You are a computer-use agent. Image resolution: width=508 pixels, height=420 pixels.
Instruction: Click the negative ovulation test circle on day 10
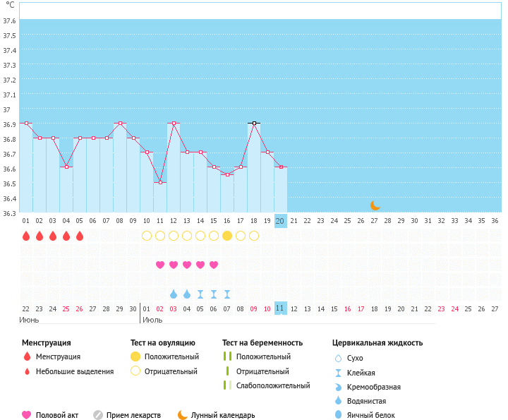tap(147, 236)
